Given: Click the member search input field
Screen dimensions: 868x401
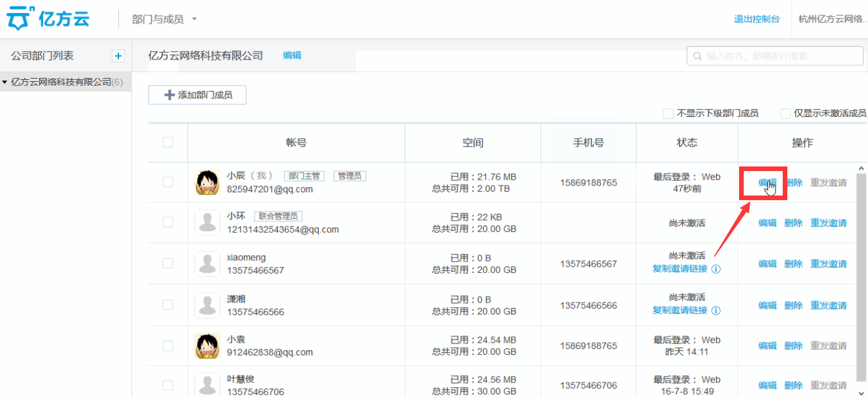Looking at the screenshot, I should click(x=780, y=56).
